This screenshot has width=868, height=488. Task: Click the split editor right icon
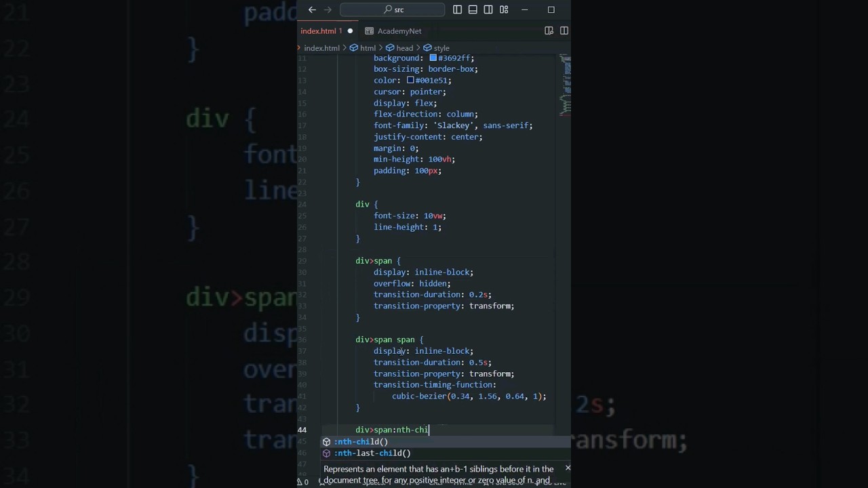point(564,30)
